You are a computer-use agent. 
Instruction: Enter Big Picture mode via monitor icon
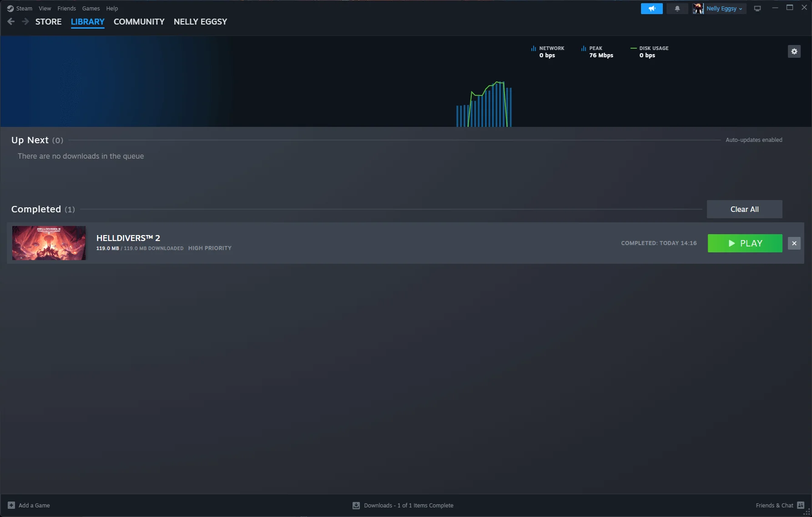point(757,9)
